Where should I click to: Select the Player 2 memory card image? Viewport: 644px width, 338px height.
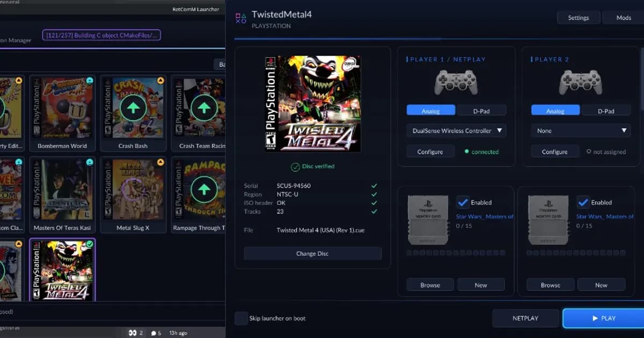(x=548, y=220)
